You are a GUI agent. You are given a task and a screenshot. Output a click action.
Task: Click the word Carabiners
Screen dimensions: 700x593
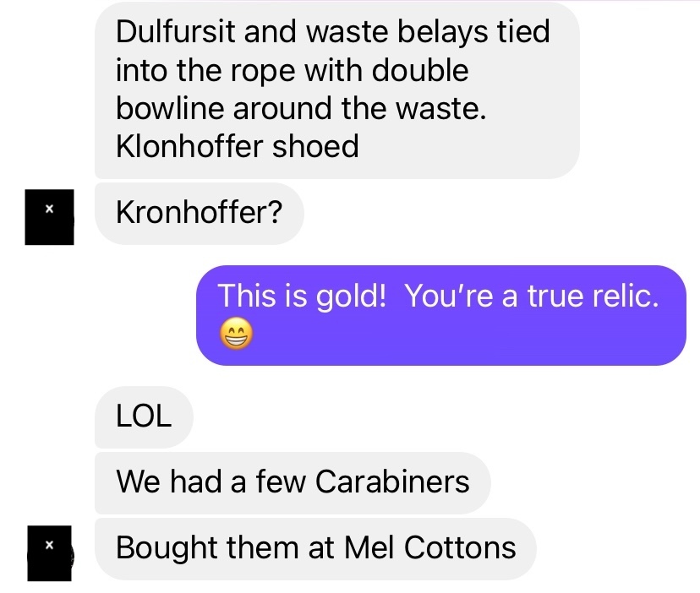(392, 482)
